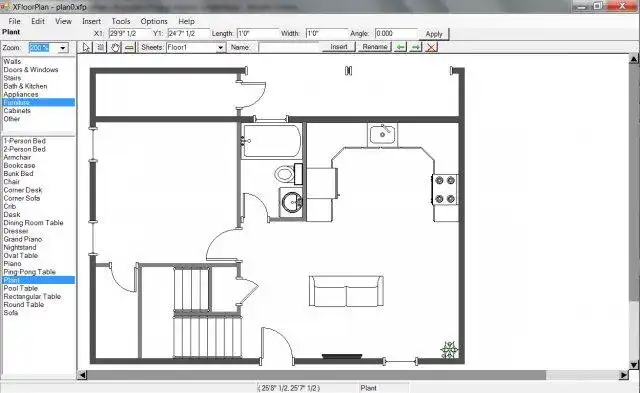Select the pointer arrow tool
640x393 pixels.
pyautogui.click(x=86, y=47)
